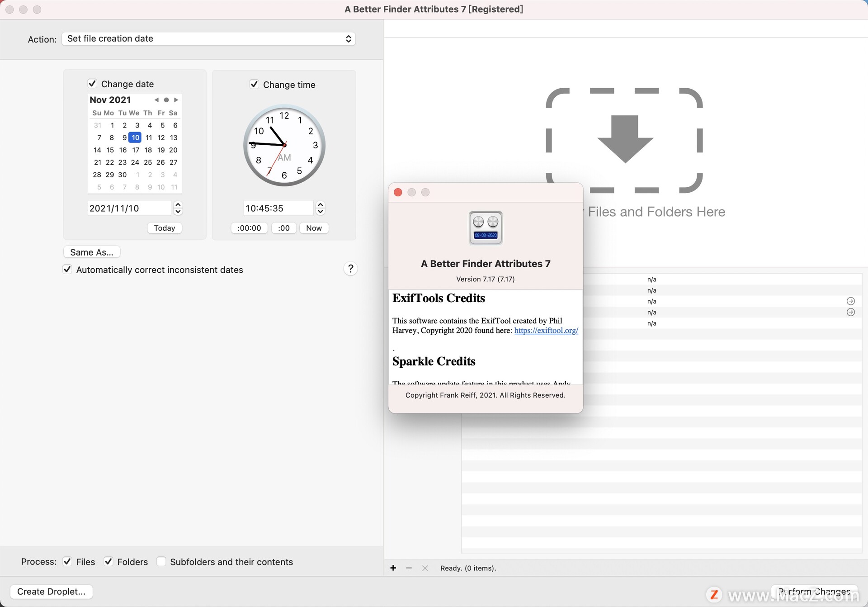Uncheck Process Folders checkbox

pyautogui.click(x=108, y=562)
